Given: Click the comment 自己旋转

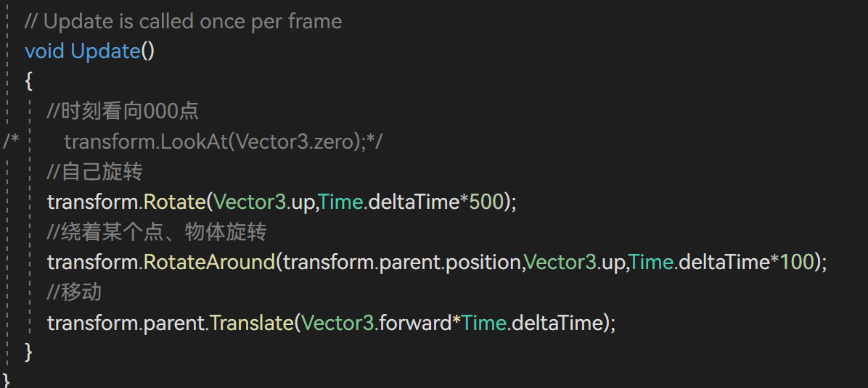Looking at the screenshot, I should pyautogui.click(x=94, y=172).
